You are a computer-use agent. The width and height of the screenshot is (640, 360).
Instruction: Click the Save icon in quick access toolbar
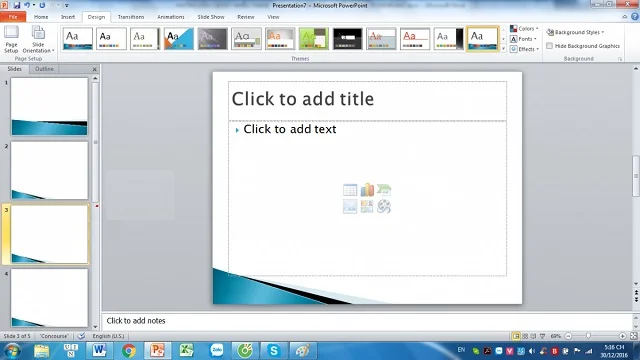[17, 5]
